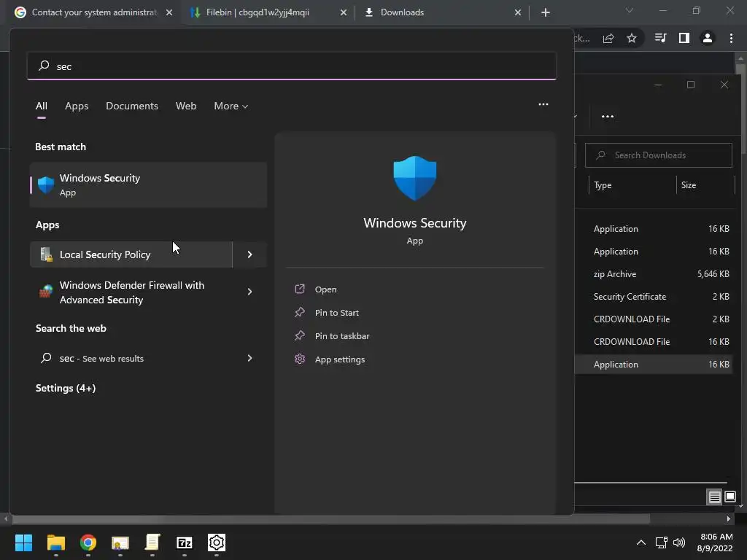Screen dimensions: 747x560
Task: Open Chrome profile avatar icon
Action: click(708, 38)
